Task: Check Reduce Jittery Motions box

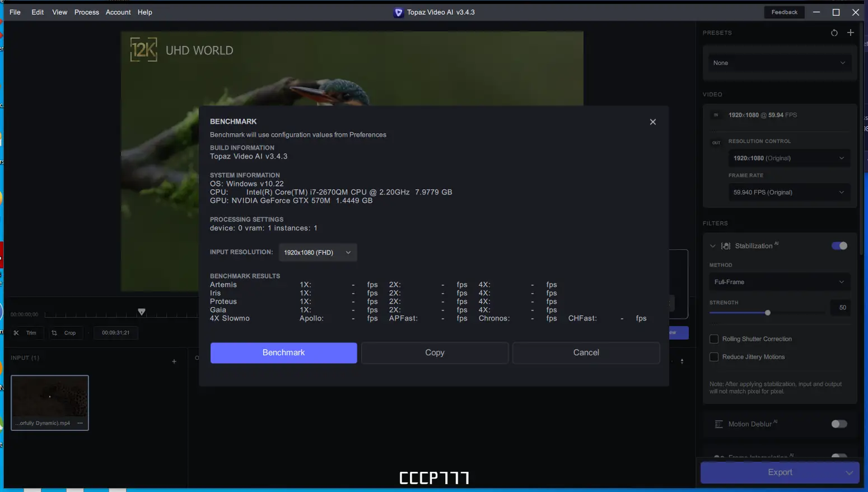Action: coord(714,357)
